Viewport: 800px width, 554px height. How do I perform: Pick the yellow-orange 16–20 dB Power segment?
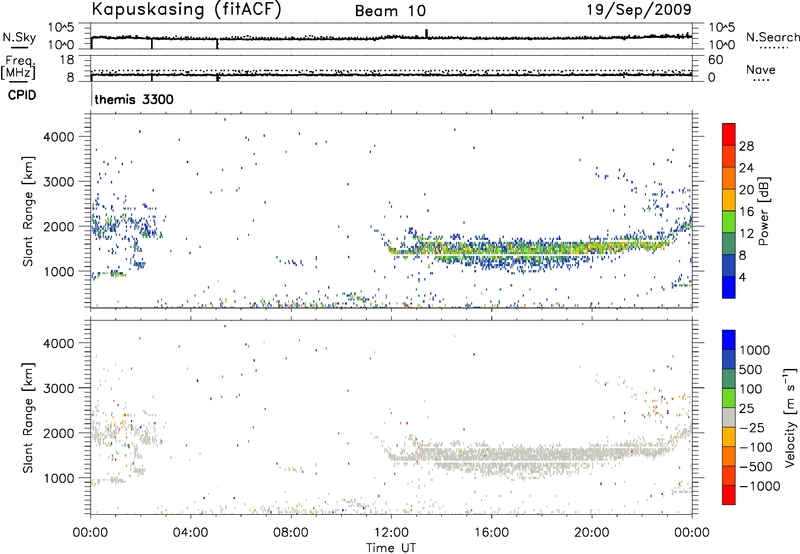[x=729, y=199]
